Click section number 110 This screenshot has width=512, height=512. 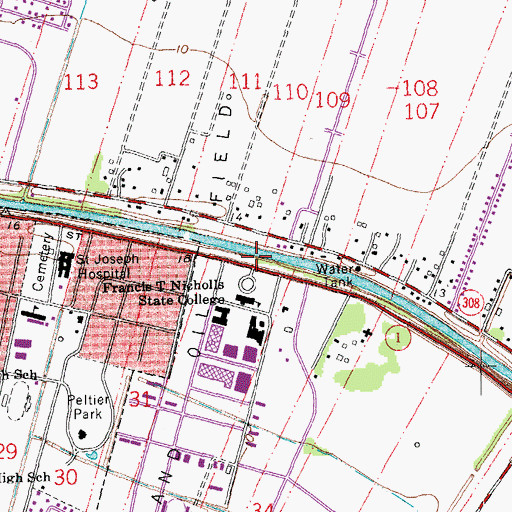click(290, 91)
